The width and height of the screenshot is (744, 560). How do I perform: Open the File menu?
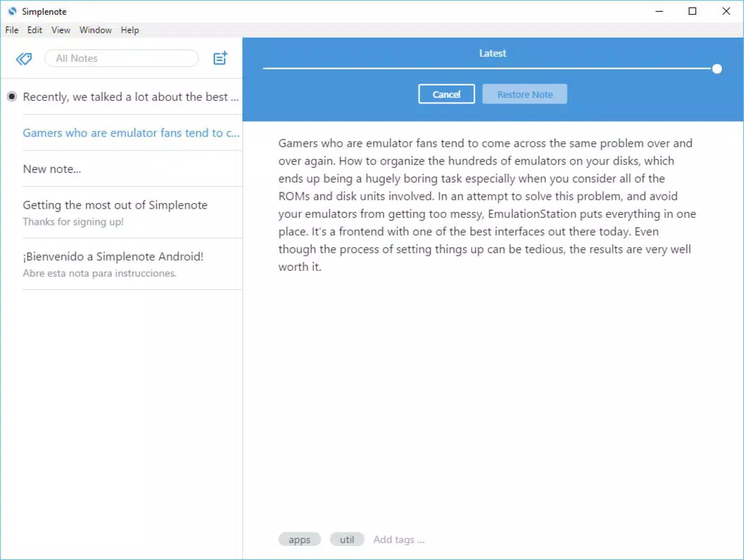(11, 30)
